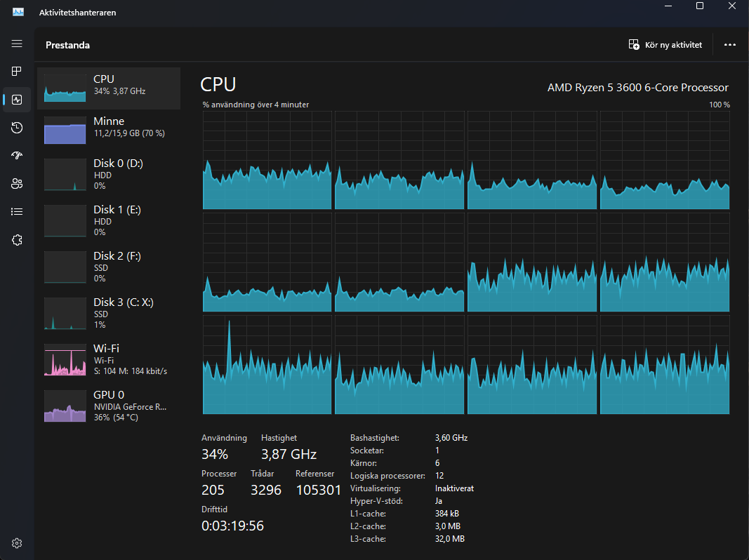Click the large 'CPU' heading above graphs
The width and height of the screenshot is (749, 560).
point(218,84)
